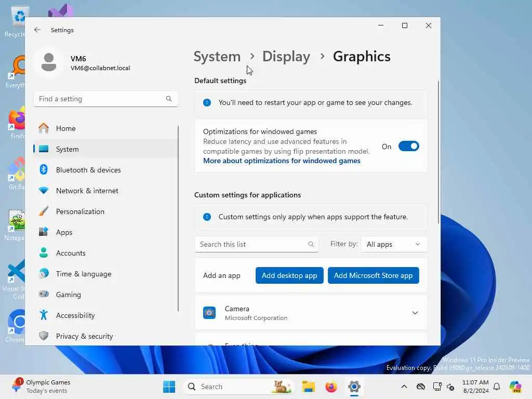This screenshot has width=532, height=399.
Task: Open the notification bell in system tray
Action: [497, 387]
